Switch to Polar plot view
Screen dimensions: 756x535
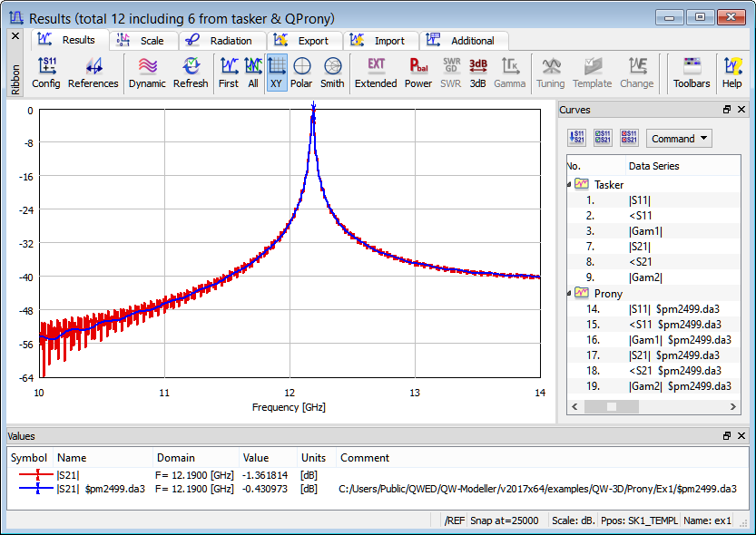tap(301, 73)
